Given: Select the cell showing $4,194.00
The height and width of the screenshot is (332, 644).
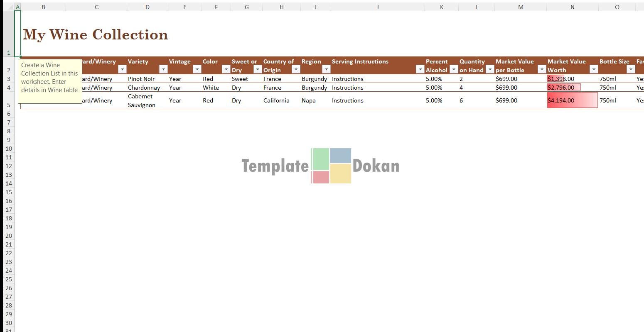Looking at the screenshot, I should coord(572,100).
